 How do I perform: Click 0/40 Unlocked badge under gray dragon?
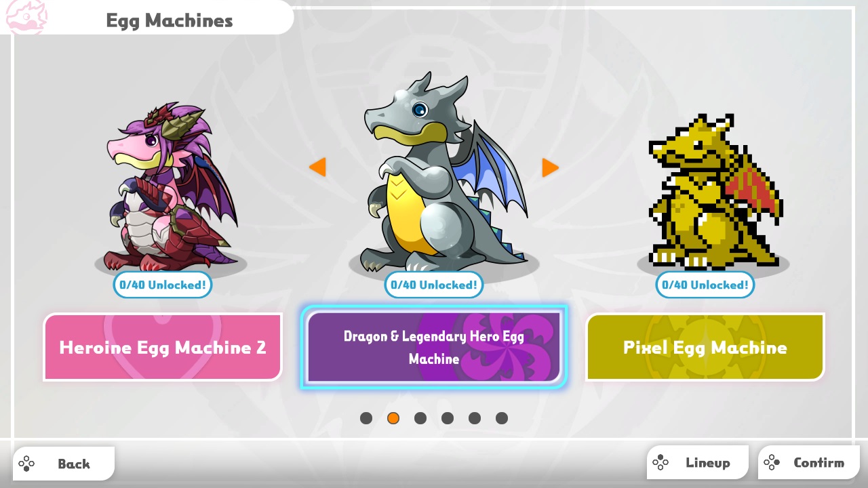coord(434,285)
